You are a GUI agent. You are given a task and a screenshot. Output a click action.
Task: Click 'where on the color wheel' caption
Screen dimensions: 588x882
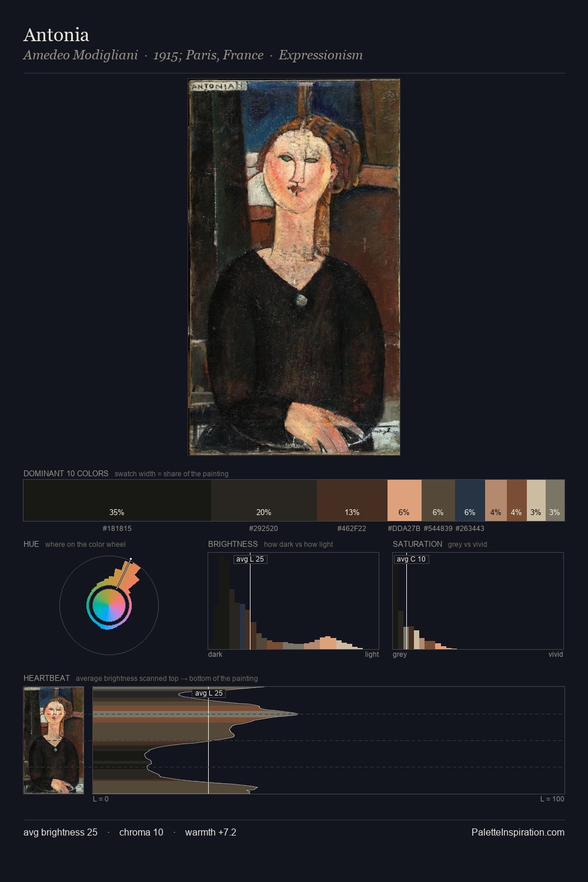(85, 544)
